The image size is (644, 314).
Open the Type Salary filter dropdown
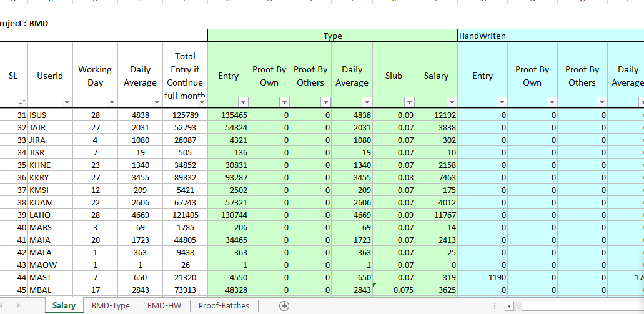coord(451,102)
